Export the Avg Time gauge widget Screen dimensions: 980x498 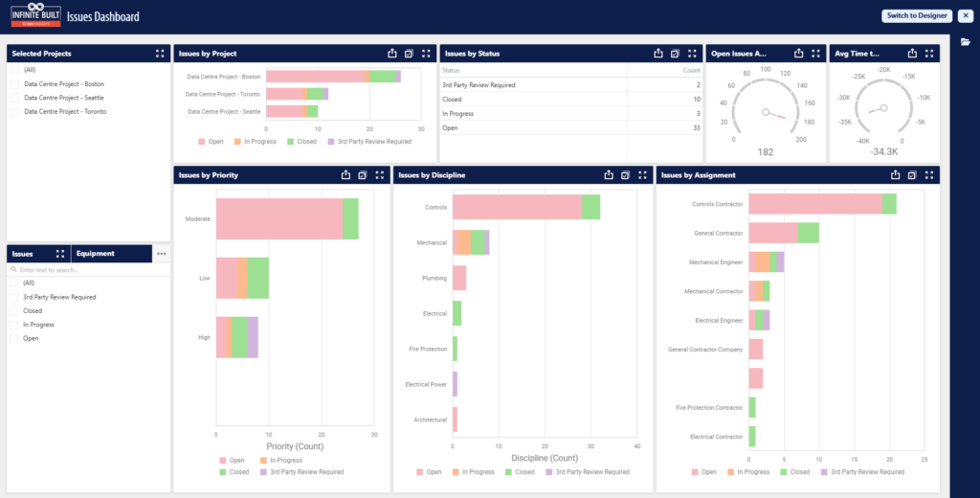(x=912, y=54)
